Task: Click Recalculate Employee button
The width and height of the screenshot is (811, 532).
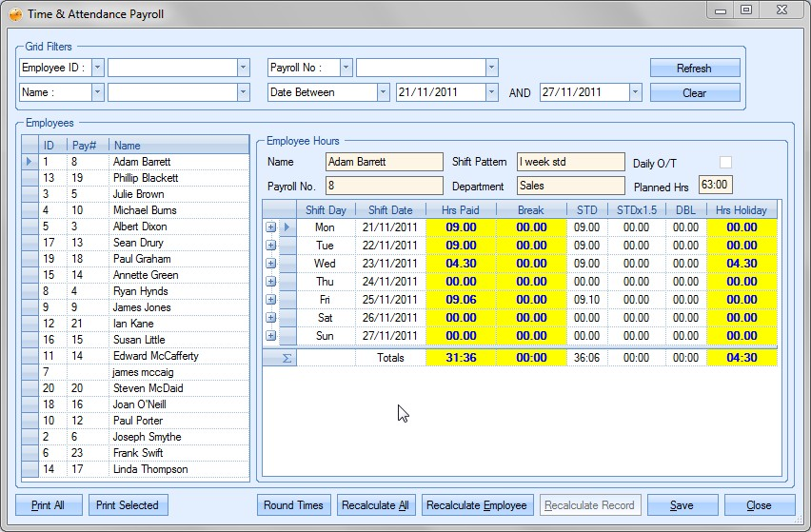Action: [476, 505]
